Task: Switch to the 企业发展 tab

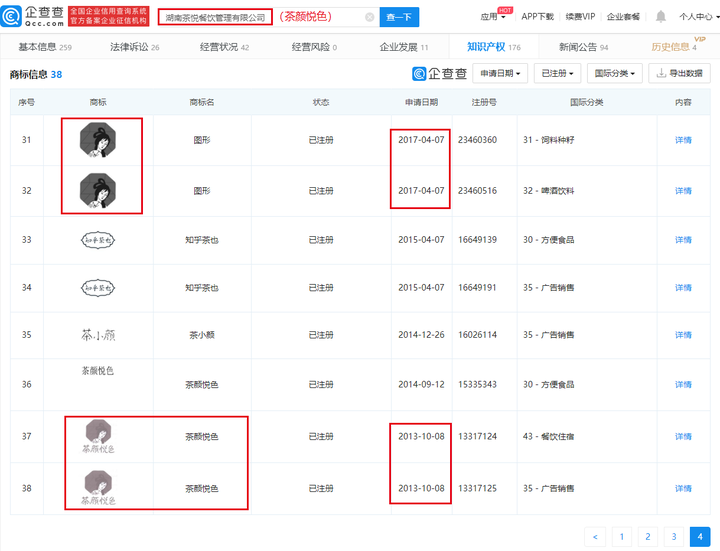Action: pos(404,47)
